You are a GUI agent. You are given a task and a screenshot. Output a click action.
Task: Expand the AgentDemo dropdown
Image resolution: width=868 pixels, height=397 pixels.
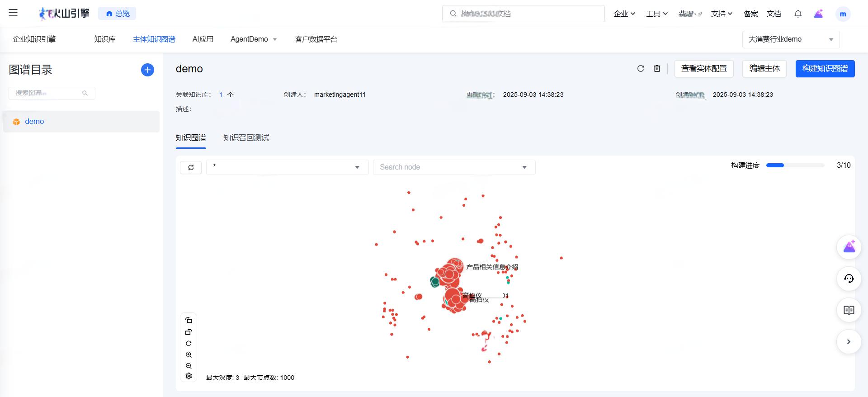pyautogui.click(x=254, y=39)
